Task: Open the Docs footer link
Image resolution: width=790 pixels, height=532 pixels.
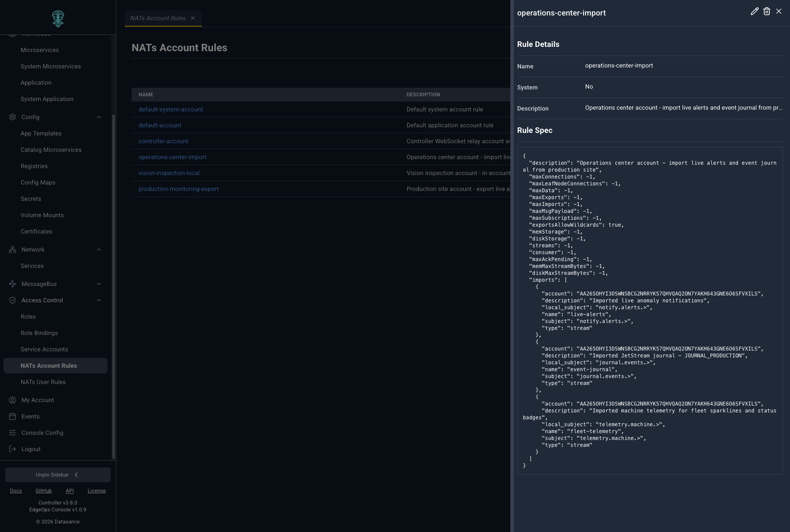Action: [x=16, y=491]
